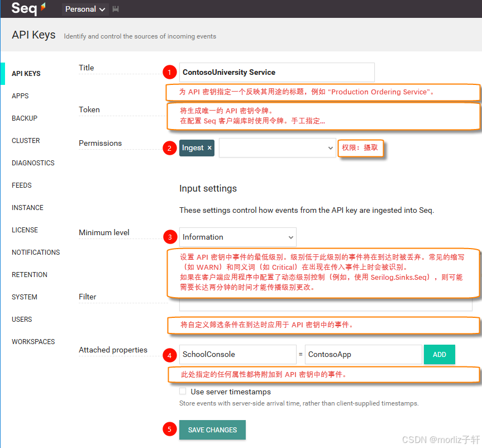The image size is (482, 448).
Task: Select RETENTION in the sidebar
Action: click(x=30, y=275)
